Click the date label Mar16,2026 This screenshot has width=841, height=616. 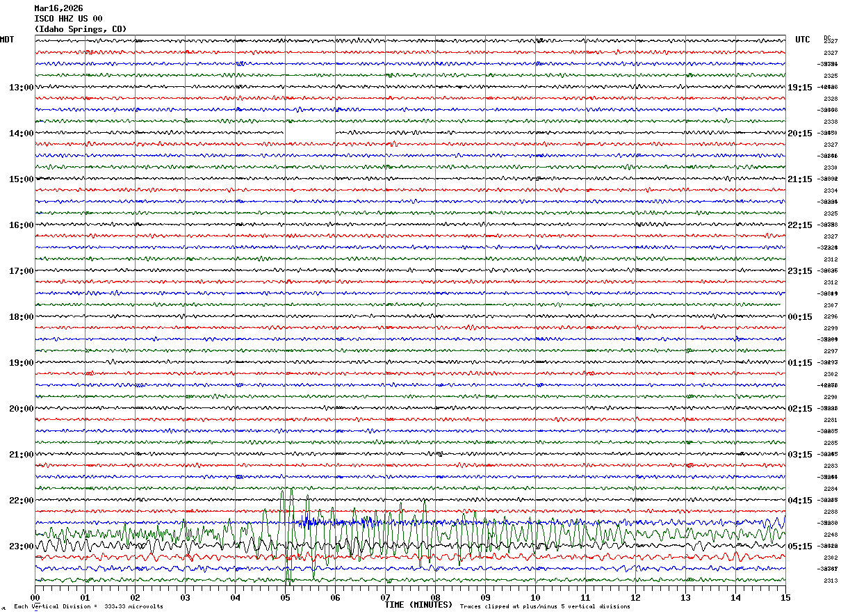click(58, 8)
